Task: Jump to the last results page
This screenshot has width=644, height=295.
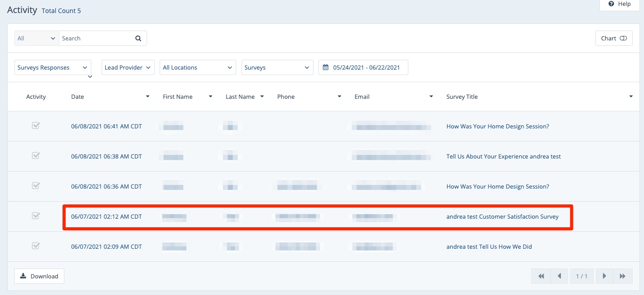Action: point(623,276)
